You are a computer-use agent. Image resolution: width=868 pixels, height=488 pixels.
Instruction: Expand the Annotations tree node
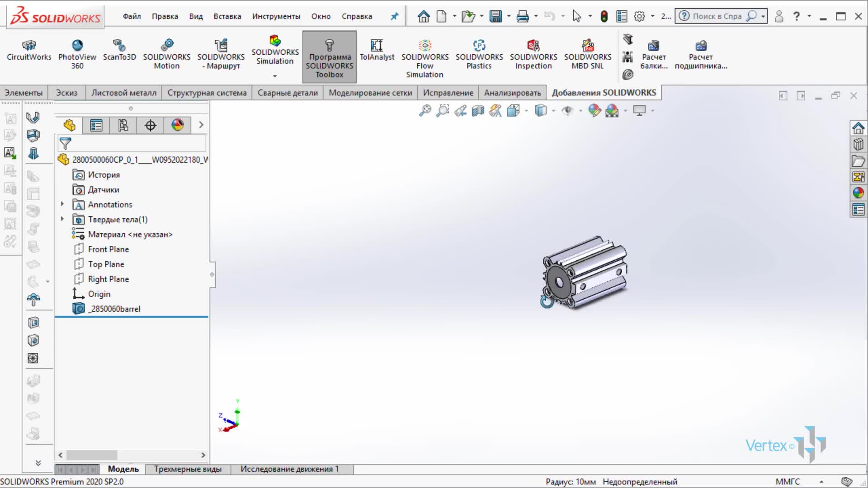click(62, 204)
